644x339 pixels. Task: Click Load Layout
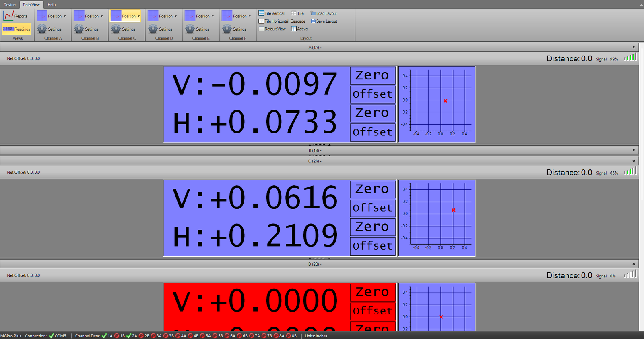tap(324, 13)
